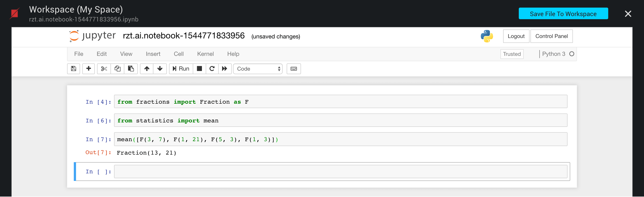Click the Out[7]: prompt
Screen dimensions: 644x197
[x=98, y=152]
